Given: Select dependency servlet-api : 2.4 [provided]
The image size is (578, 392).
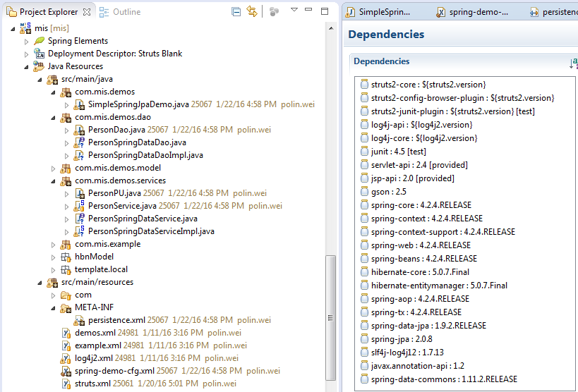Looking at the screenshot, I should (x=419, y=165).
